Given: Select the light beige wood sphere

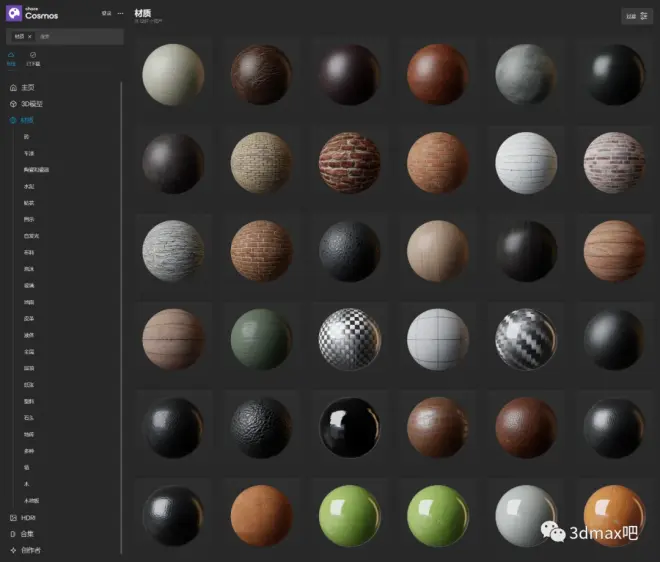Looking at the screenshot, I should click(438, 251).
